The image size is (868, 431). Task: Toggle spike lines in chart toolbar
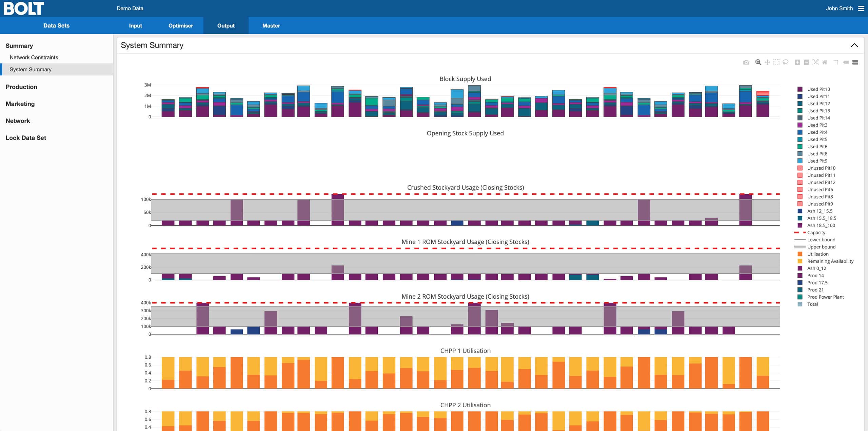[836, 62]
